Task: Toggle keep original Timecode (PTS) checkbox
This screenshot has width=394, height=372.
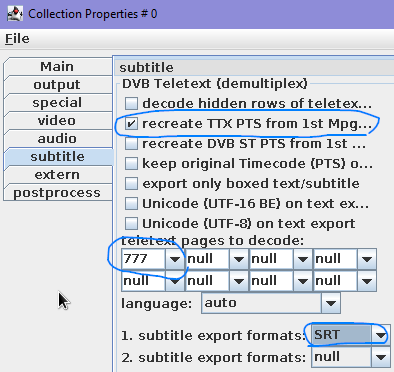Action: click(x=131, y=164)
